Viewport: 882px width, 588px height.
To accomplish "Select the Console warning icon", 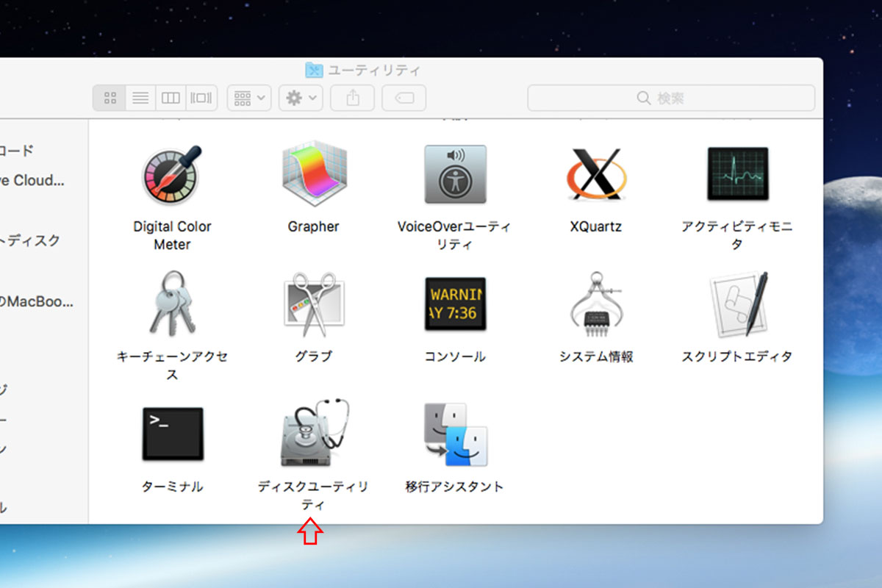I will coord(455,304).
